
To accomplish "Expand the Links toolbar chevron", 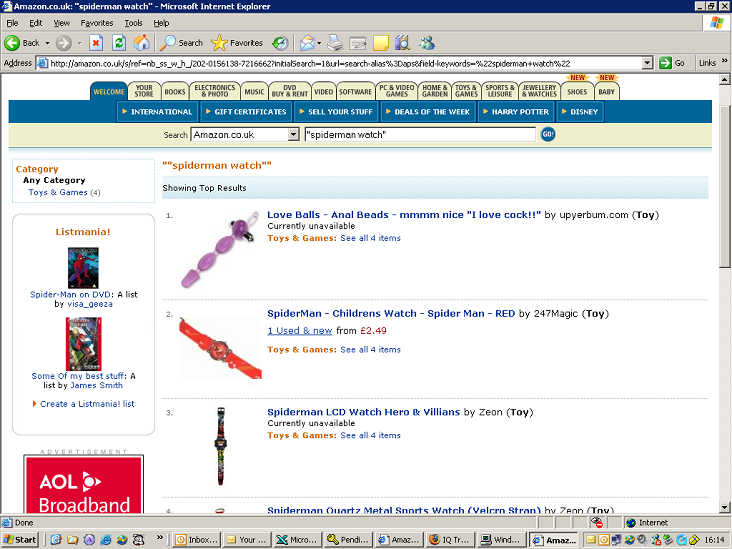I will coord(725,61).
